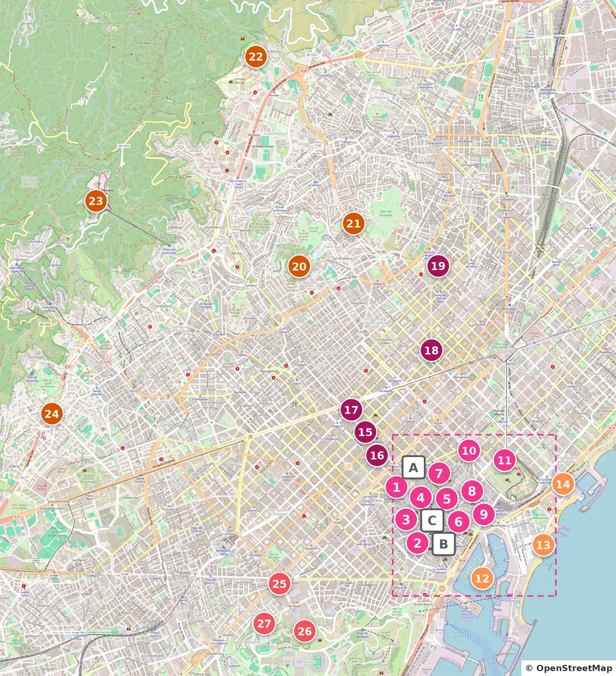Open dark orange marker 24
The height and width of the screenshot is (676, 616).
52,414
